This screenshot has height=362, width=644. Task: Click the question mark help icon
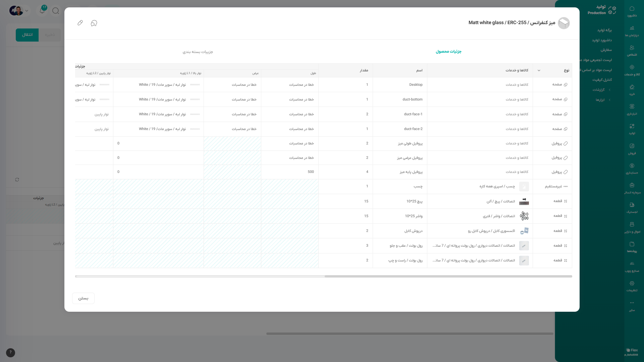(x=10, y=352)
